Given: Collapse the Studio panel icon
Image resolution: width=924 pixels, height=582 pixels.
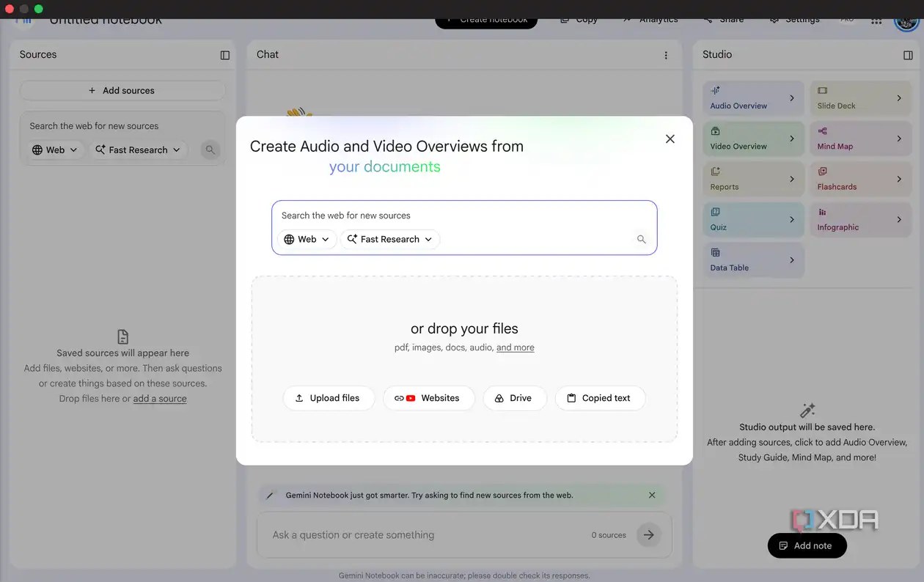Looking at the screenshot, I should (908, 55).
